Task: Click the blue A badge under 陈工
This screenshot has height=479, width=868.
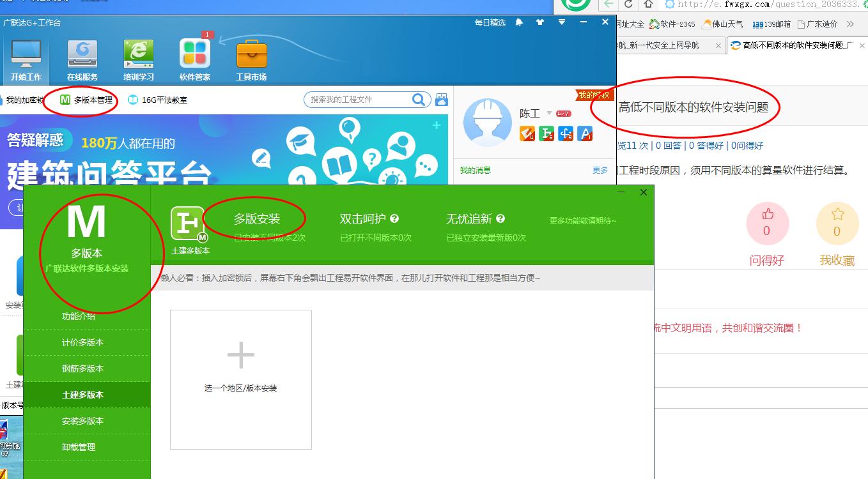Action: point(585,133)
